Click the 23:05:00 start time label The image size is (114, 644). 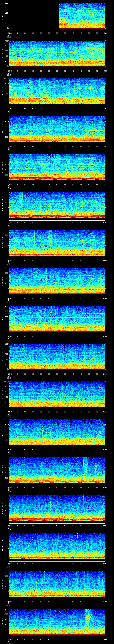tap(9, 71)
